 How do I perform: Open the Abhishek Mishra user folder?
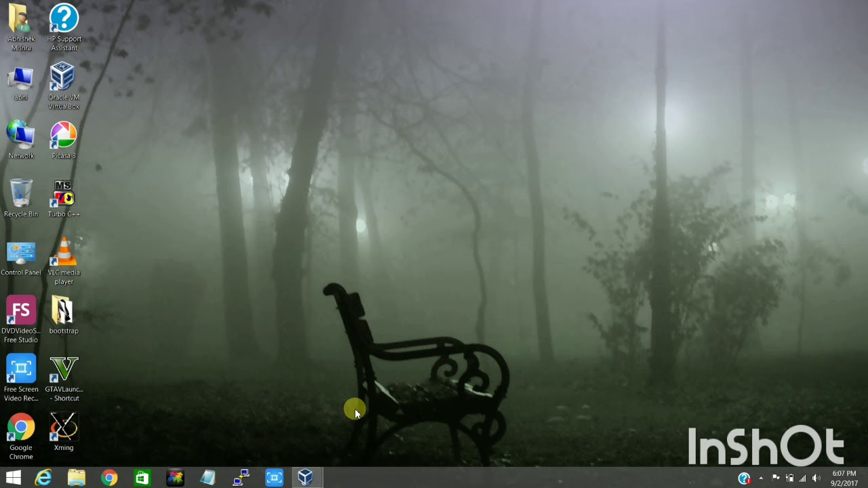click(x=21, y=27)
